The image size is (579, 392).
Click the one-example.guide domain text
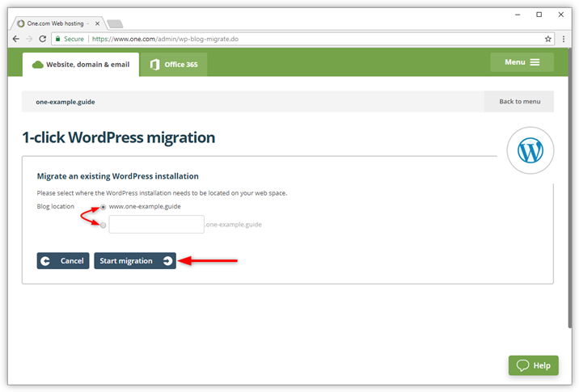coord(66,102)
